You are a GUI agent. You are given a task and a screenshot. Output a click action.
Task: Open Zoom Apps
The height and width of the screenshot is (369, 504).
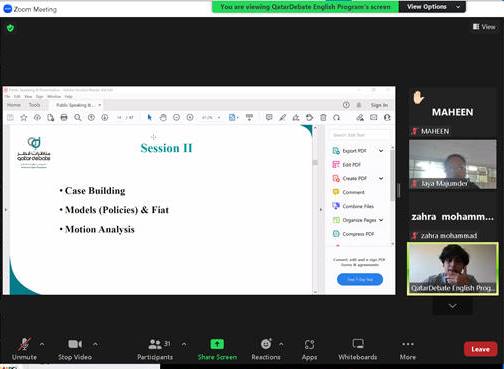[x=309, y=349]
